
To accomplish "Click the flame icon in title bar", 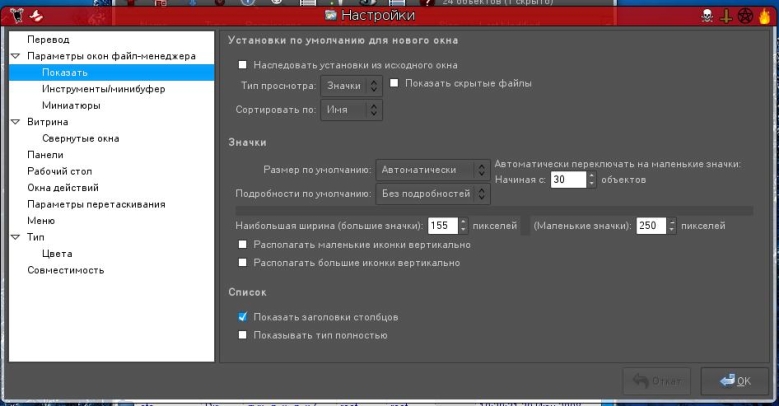I will pos(764,16).
